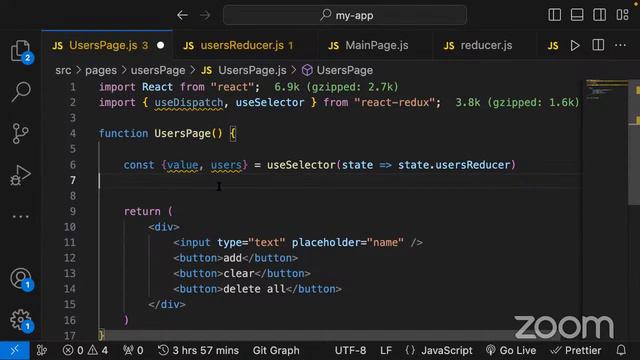Close the UsersPage.js tab via the unsaved dot

160,45
